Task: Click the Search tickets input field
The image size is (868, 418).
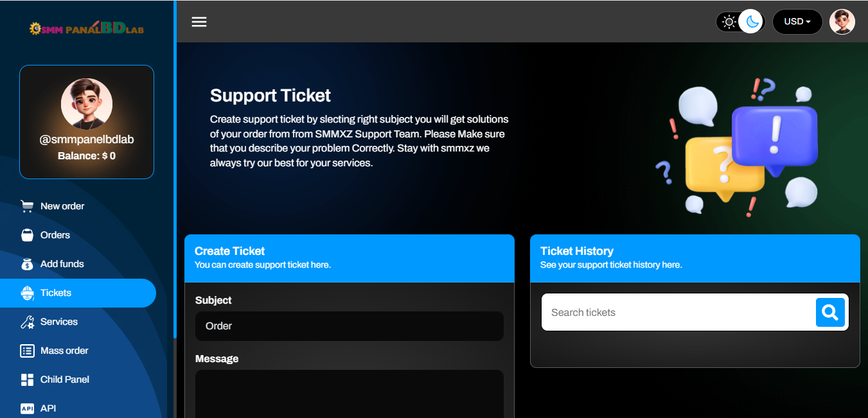Action: pos(678,313)
